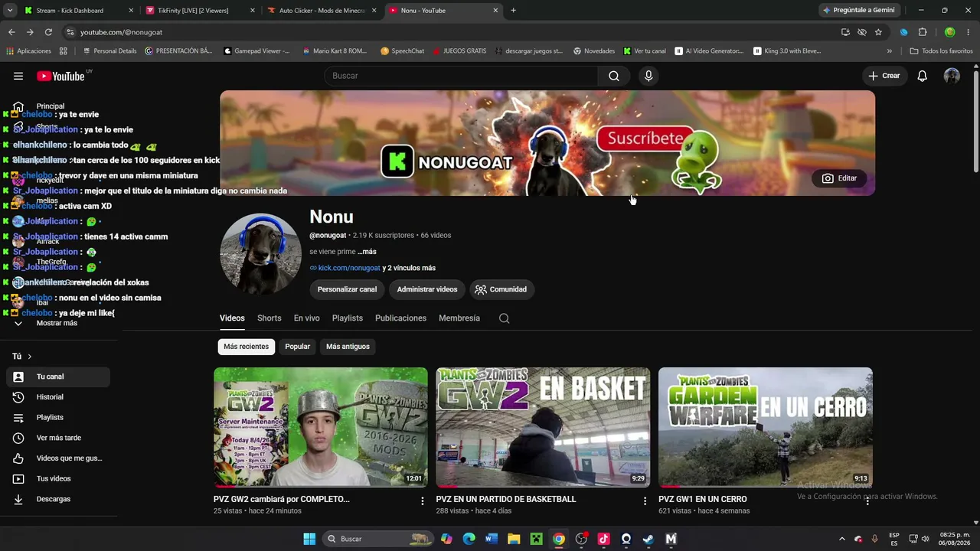Open the account avatar menu
This screenshot has width=980, height=551.
click(952, 76)
